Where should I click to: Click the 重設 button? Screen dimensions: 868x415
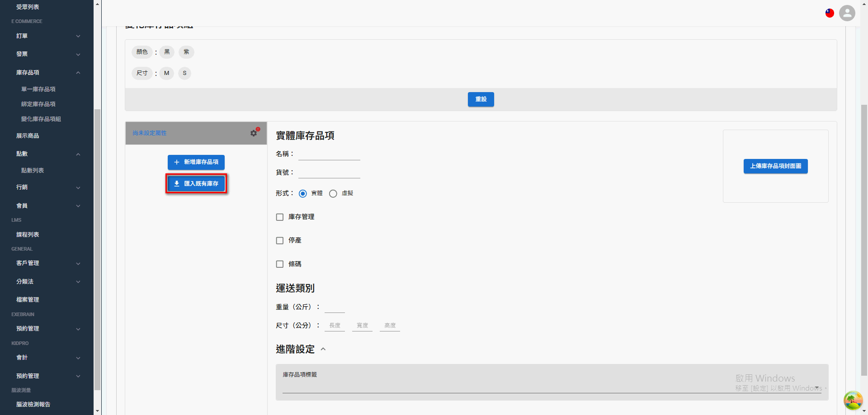coord(481,99)
